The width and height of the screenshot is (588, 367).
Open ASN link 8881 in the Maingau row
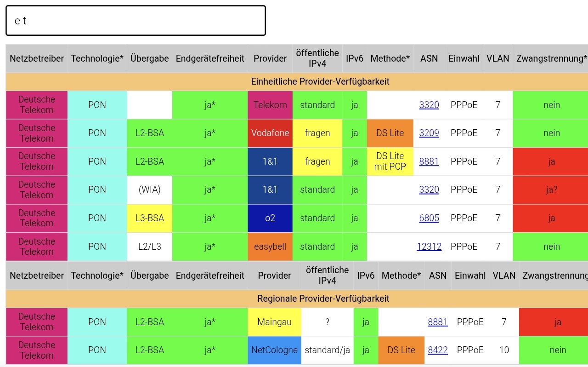click(x=438, y=322)
